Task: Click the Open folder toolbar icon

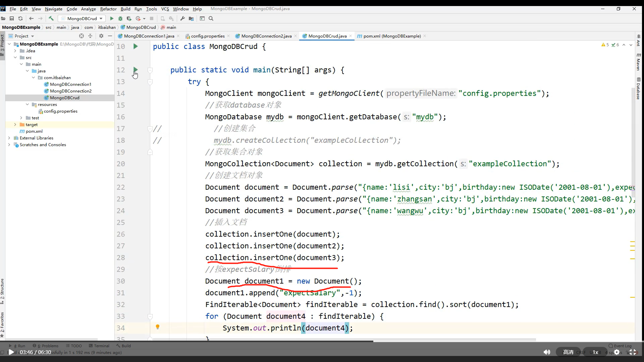Action: pos(3,18)
